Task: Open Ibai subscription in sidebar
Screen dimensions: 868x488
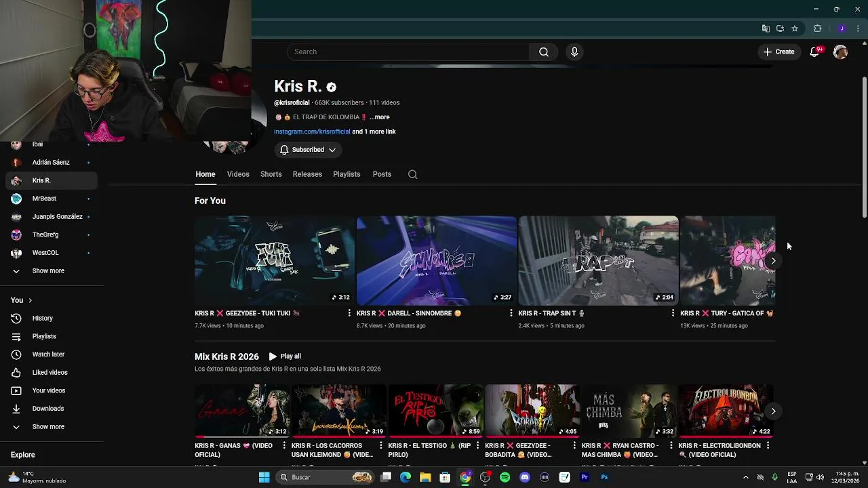Action: point(52,145)
